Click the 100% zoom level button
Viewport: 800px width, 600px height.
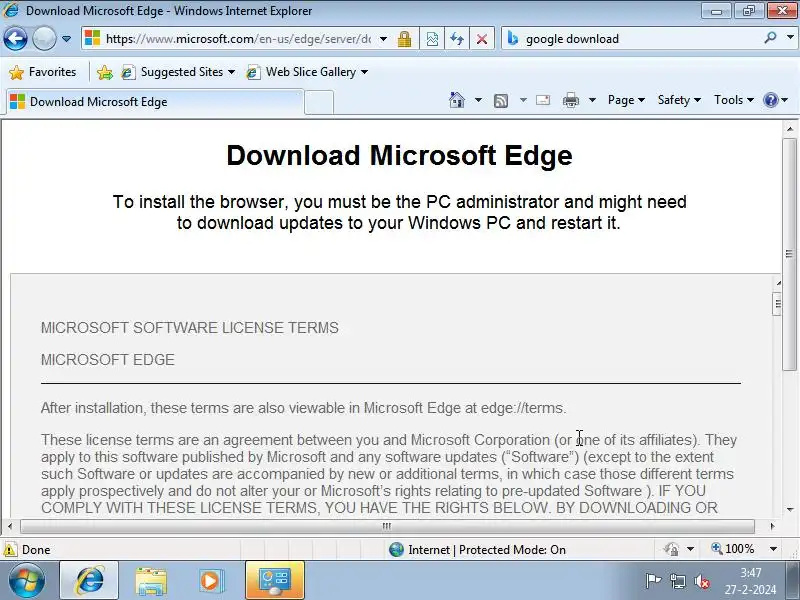(x=733, y=549)
